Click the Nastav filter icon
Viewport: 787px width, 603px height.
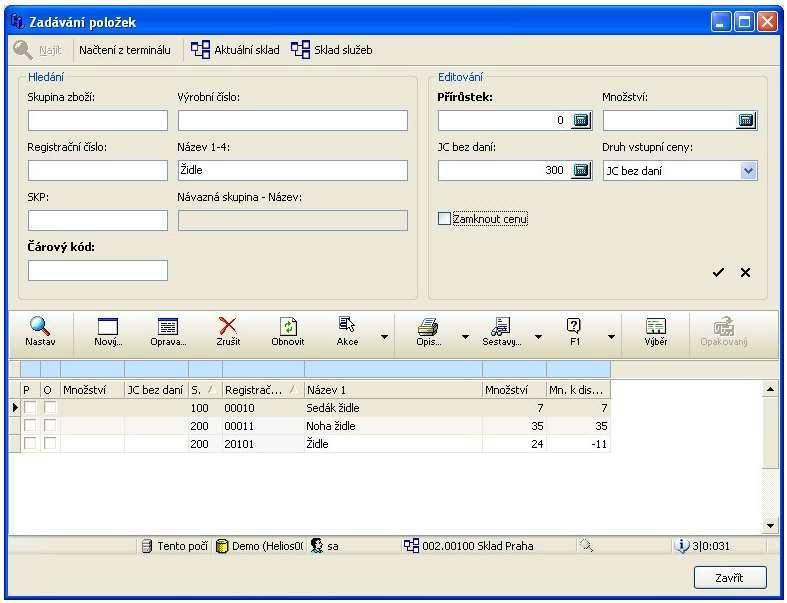pos(40,326)
